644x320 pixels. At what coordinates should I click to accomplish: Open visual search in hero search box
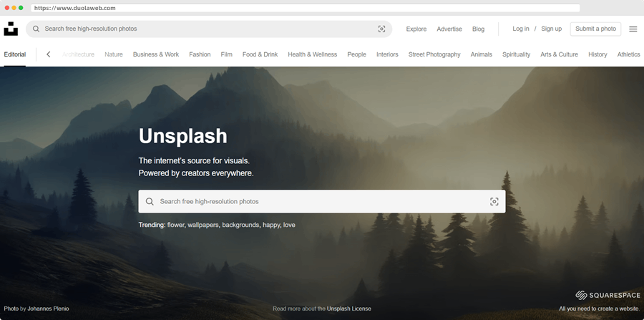click(x=494, y=201)
